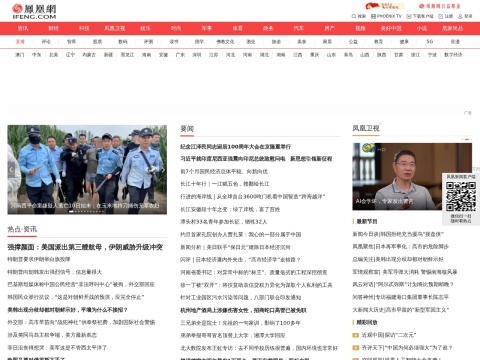480x360 pixels.
Task: Select 凤凰卫视 in the red navigation bar
Action: coord(115,28)
